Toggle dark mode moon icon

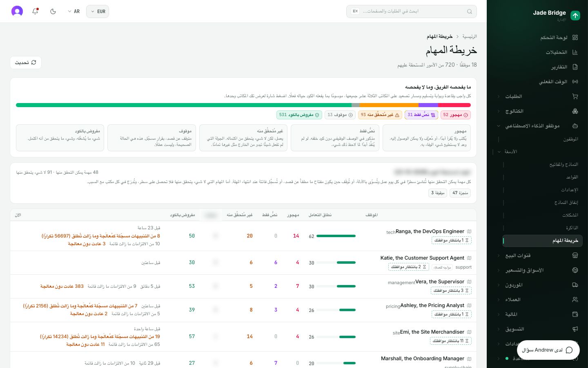pyautogui.click(x=53, y=11)
